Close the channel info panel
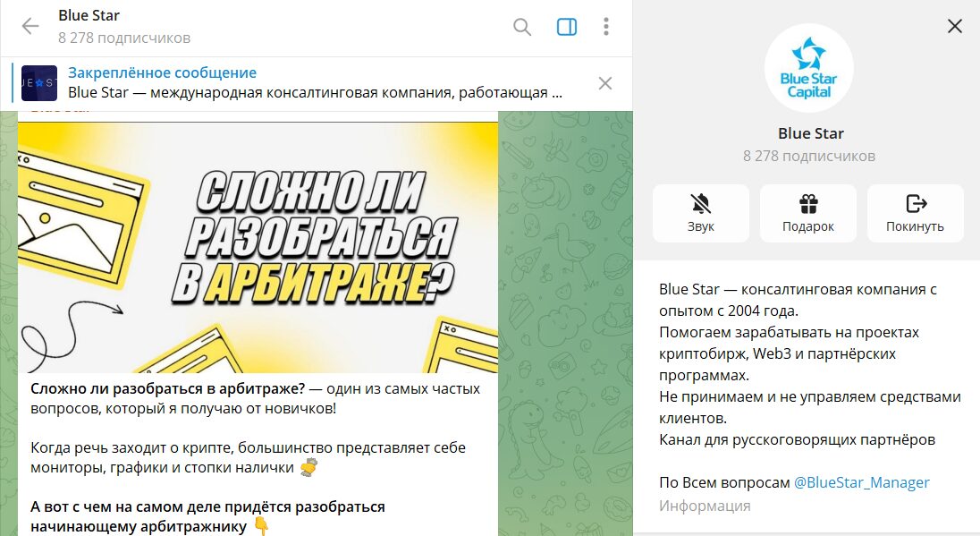Screen dimensions: 980x536 [x=955, y=27]
